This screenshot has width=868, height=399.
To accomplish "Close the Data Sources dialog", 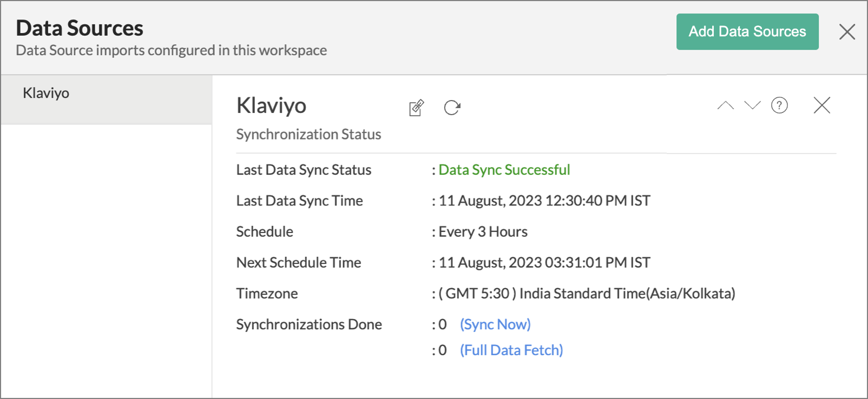I will pos(847,32).
